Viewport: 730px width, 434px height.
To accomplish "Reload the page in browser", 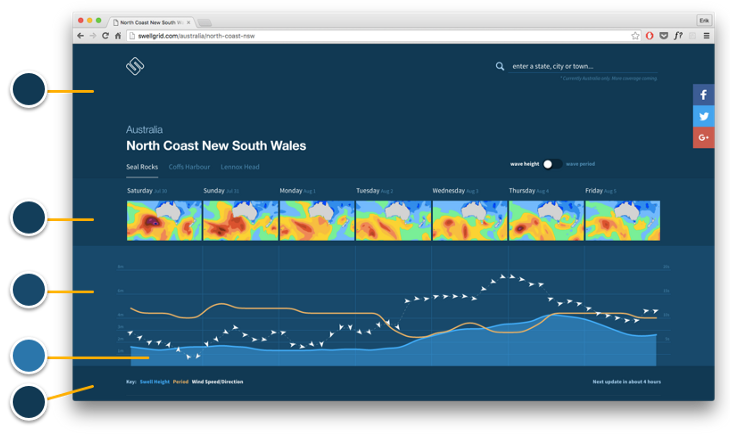I will tap(105, 35).
